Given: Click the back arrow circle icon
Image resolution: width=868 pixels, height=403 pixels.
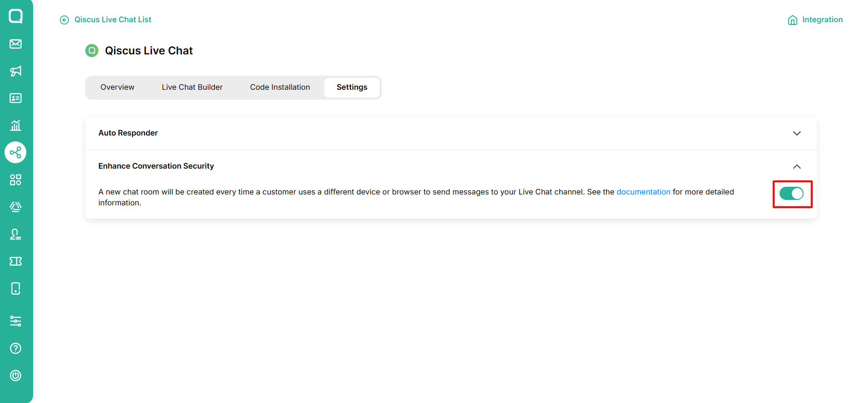Looking at the screenshot, I should [x=64, y=20].
